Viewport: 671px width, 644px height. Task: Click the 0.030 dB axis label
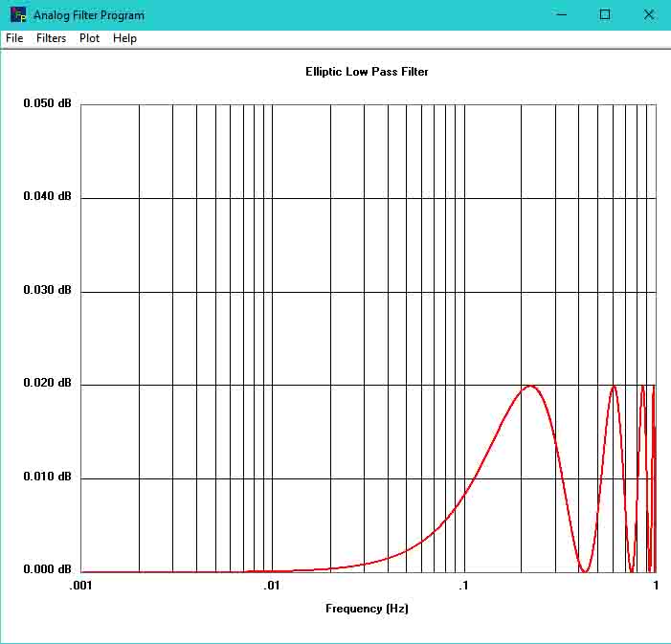point(48,290)
